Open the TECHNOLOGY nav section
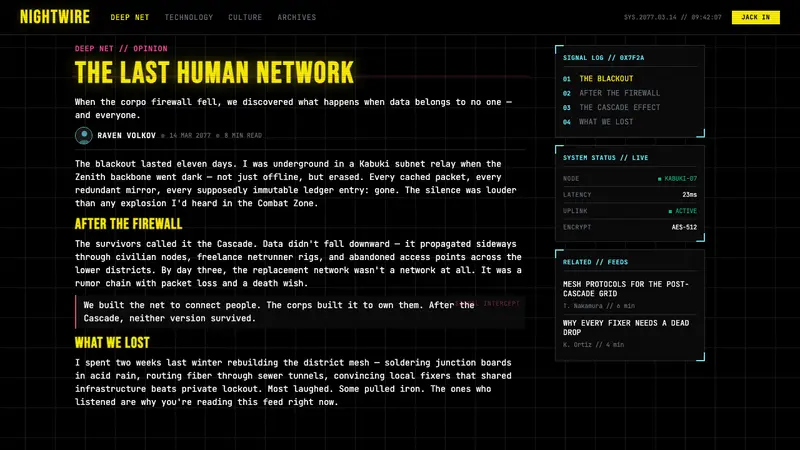Image resolution: width=800 pixels, height=450 pixels. click(x=189, y=17)
